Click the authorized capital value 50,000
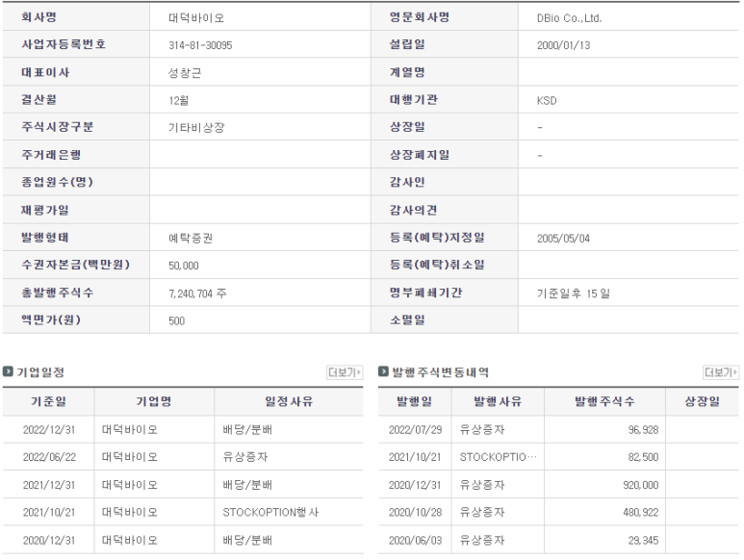Screen dimensions: 744x560 tap(183, 266)
